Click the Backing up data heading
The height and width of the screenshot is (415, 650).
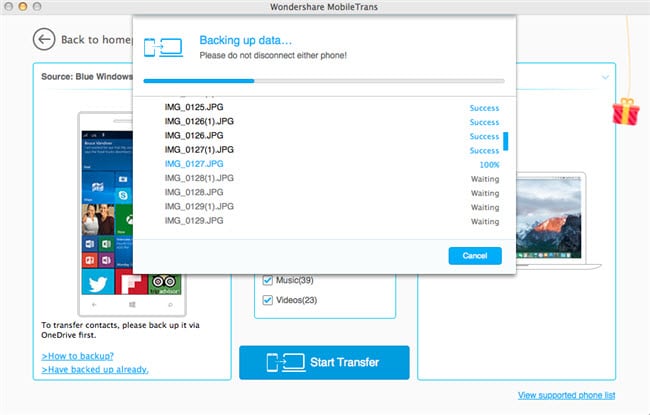click(x=245, y=40)
